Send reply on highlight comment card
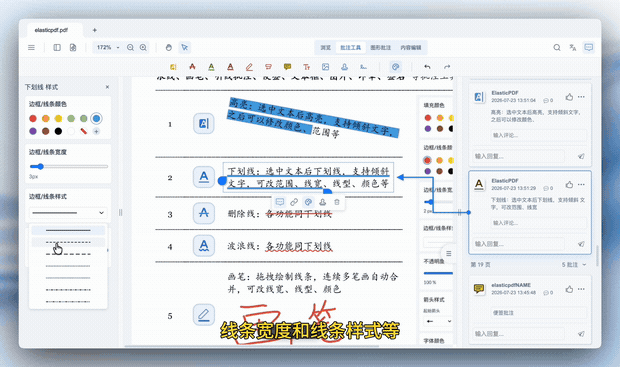The height and width of the screenshot is (367, 620). (581, 156)
